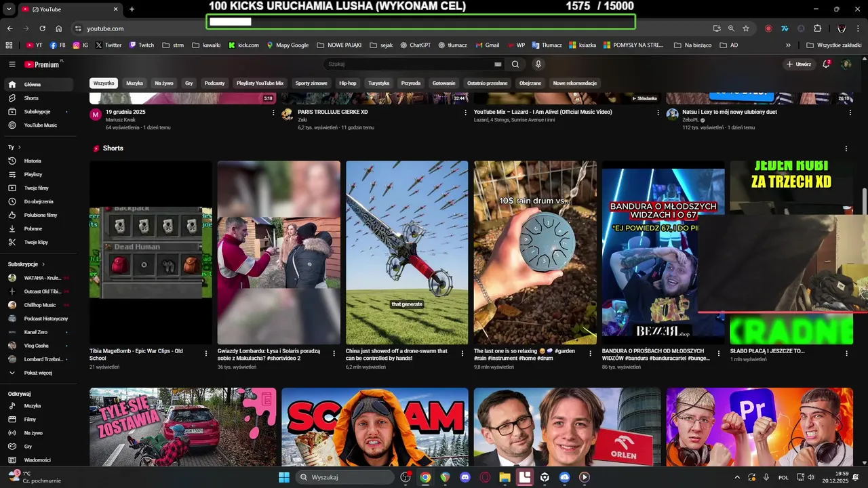This screenshot has width=868, height=488.
Task: Open the Wszystkie zakładki bookmarks folder
Action: pyautogui.click(x=834, y=45)
